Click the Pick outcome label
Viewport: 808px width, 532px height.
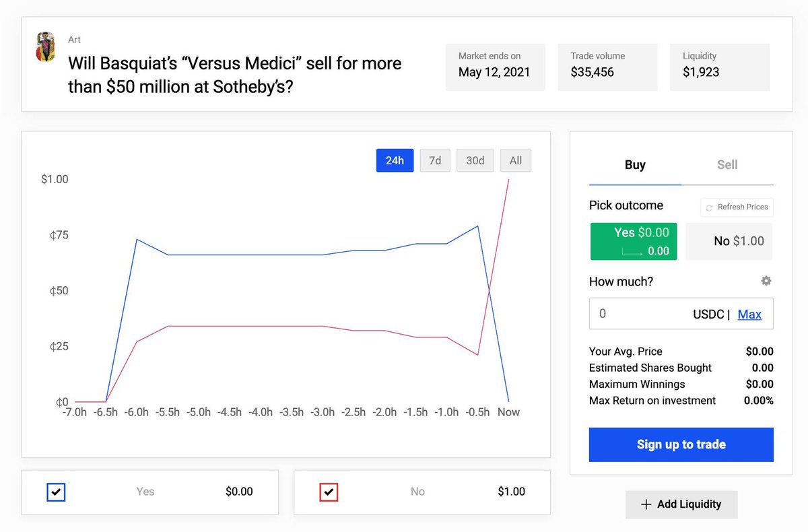coord(626,205)
